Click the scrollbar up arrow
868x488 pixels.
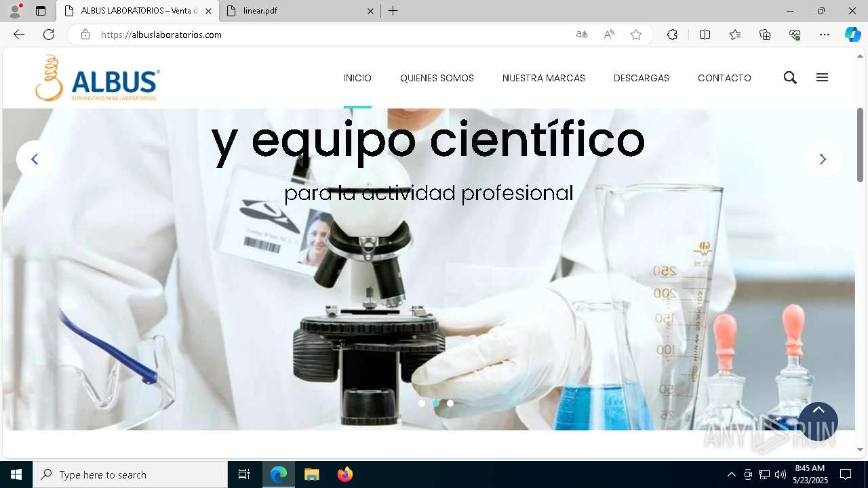[x=861, y=55]
